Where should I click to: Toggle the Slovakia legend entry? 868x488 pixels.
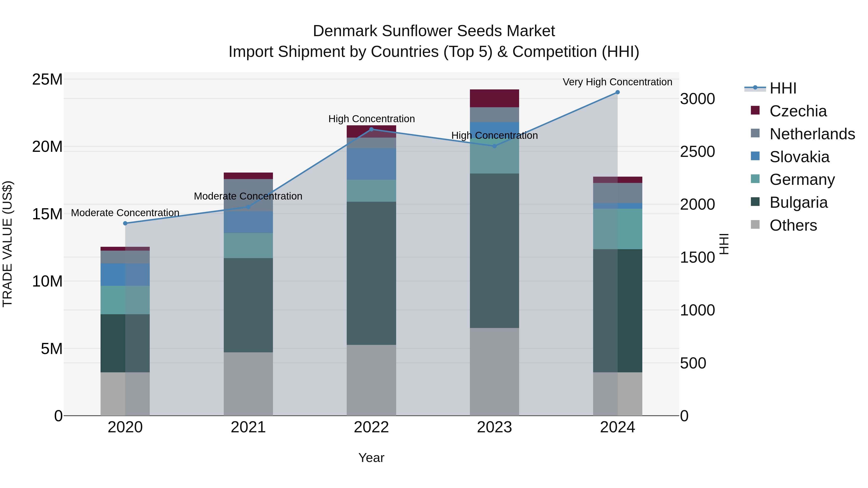click(x=790, y=157)
